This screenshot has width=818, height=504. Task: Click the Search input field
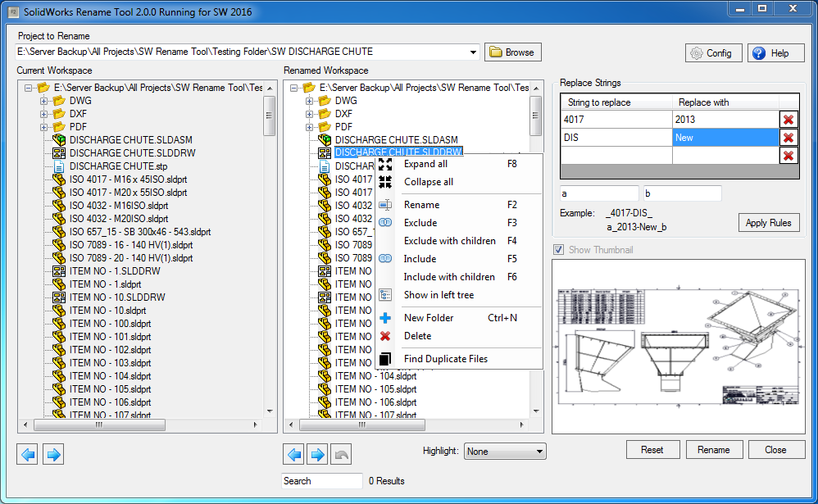pos(322,481)
